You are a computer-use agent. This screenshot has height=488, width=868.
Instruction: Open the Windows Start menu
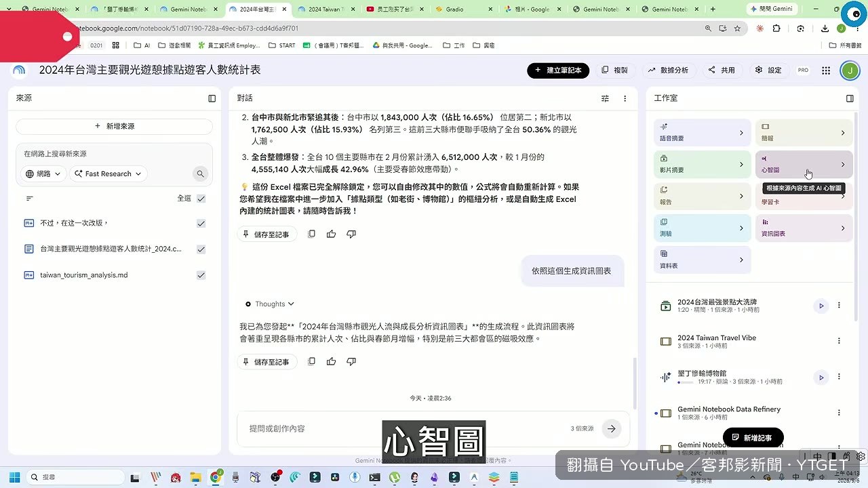pyautogui.click(x=14, y=478)
